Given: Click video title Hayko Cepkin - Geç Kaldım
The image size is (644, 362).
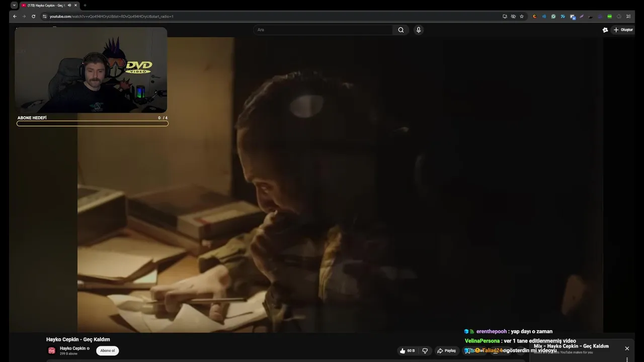Looking at the screenshot, I should [78, 339].
